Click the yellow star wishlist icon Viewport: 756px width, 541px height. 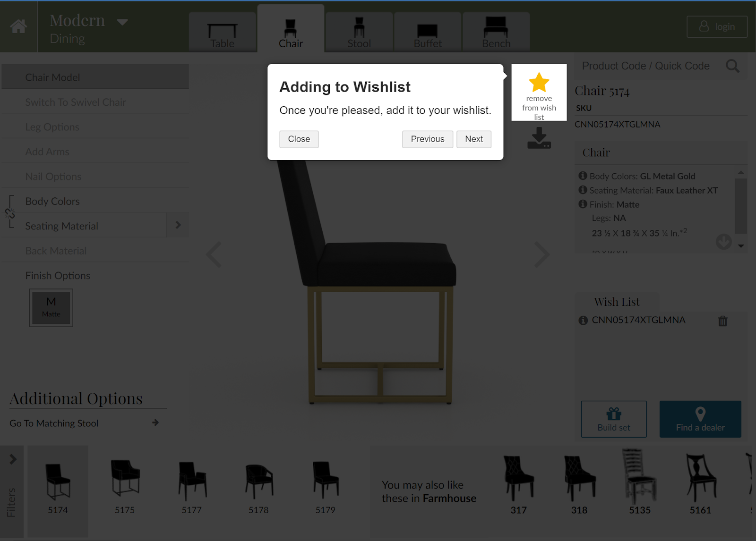click(x=539, y=82)
